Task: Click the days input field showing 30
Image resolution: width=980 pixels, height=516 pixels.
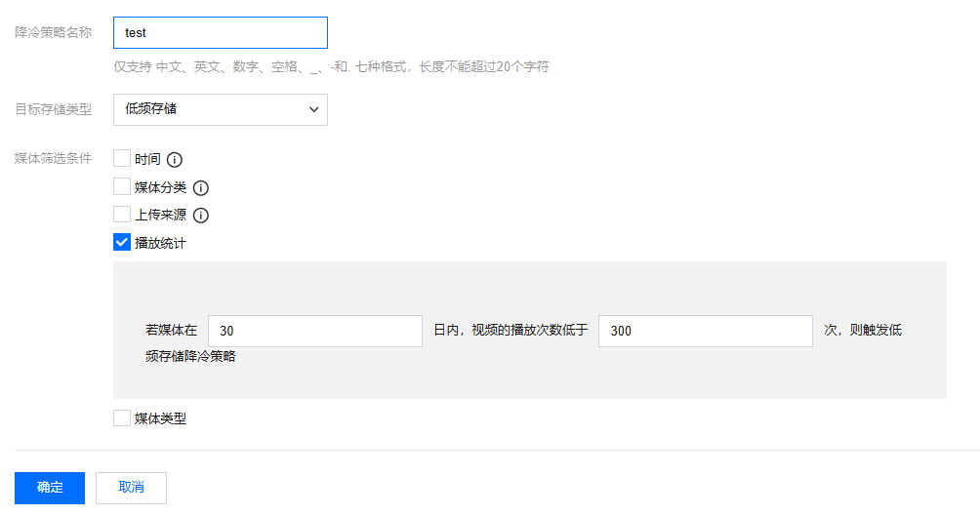Action: click(x=315, y=331)
